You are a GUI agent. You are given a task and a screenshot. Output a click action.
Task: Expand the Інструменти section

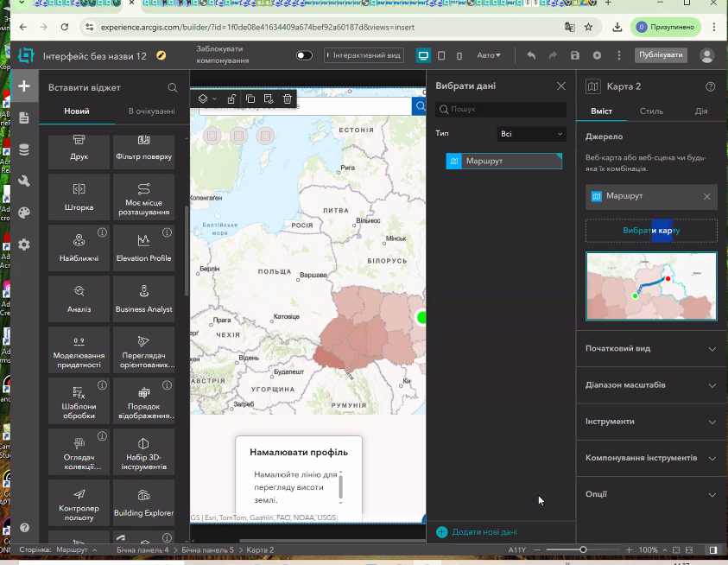[651, 422]
